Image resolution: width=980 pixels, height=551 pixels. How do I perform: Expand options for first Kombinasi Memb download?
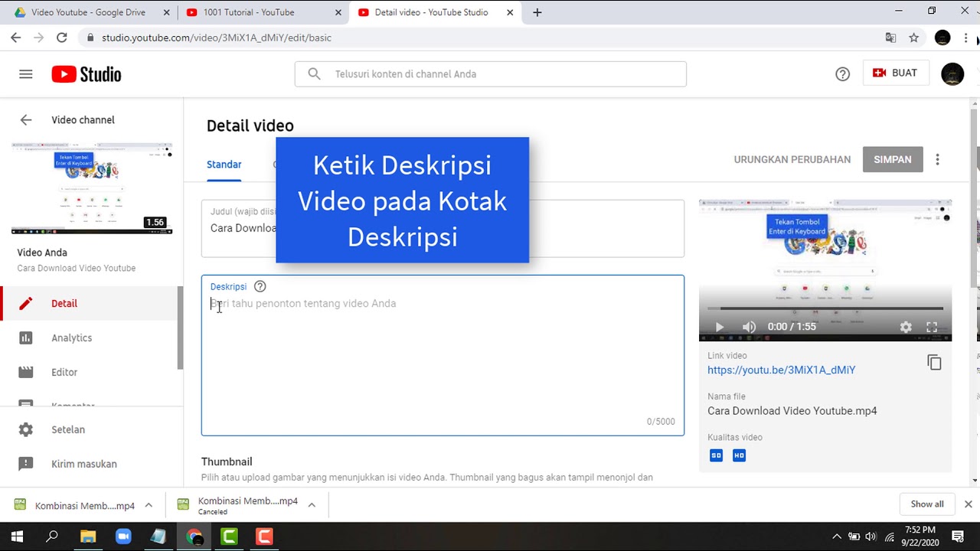(x=149, y=505)
